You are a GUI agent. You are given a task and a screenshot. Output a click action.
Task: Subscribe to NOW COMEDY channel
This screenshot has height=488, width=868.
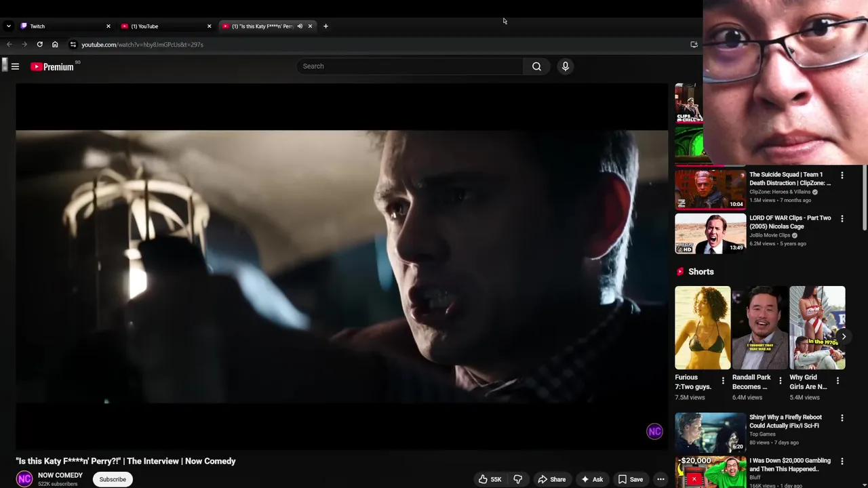tap(113, 479)
